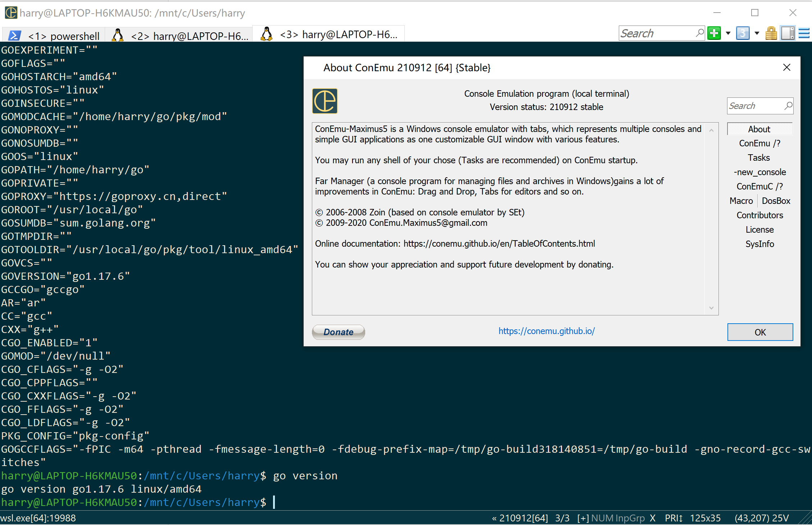Screen dimensions: 812x525
Task: Open the hamburger system menu icon
Action: click(804, 33)
